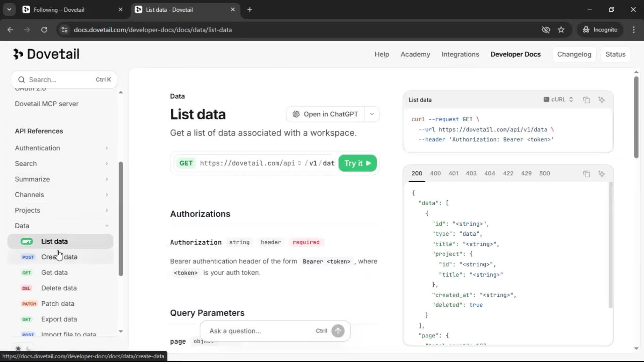Select the 404 response tab
The width and height of the screenshot is (644, 362).
click(489, 173)
